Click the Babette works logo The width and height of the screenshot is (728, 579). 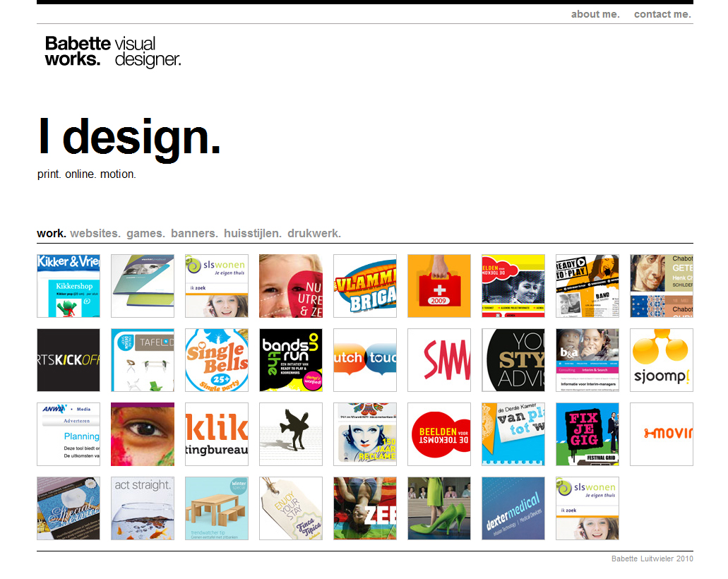click(113, 52)
